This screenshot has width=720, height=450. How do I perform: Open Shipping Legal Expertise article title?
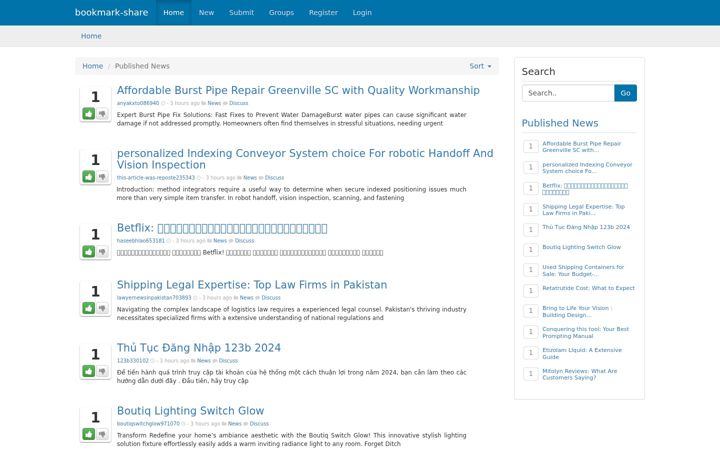[252, 285]
